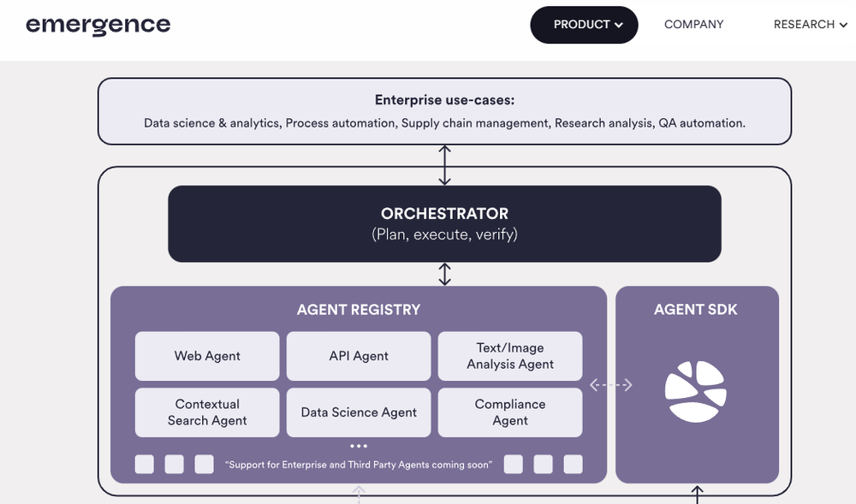The width and height of the screenshot is (856, 504).
Task: Click the last small square placeholder on the right
Action: (x=573, y=464)
